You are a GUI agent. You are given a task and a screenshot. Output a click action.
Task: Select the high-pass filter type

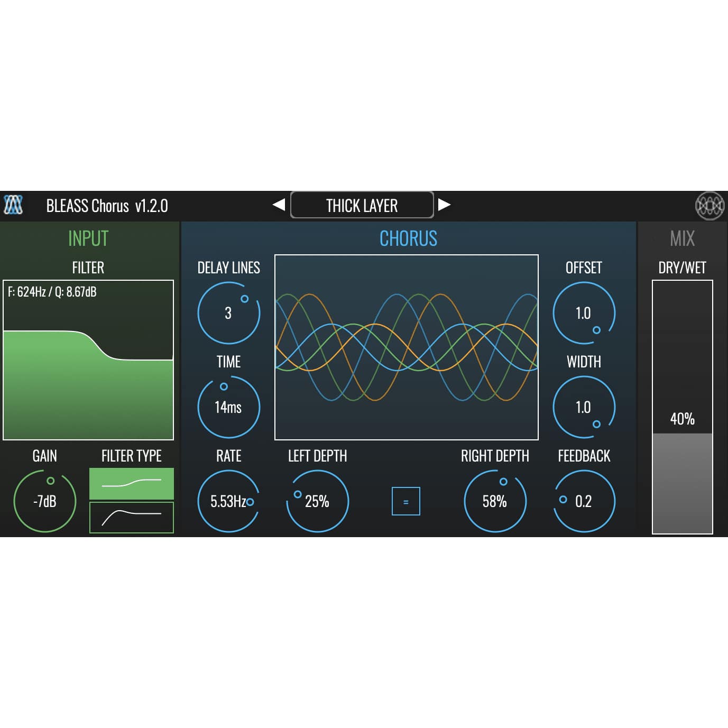(x=132, y=517)
